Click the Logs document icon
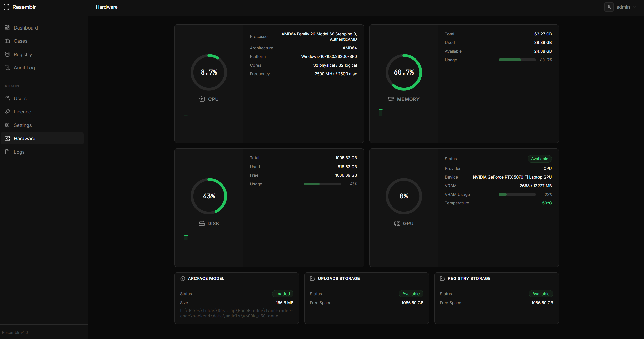The image size is (644, 339). pos(7,152)
